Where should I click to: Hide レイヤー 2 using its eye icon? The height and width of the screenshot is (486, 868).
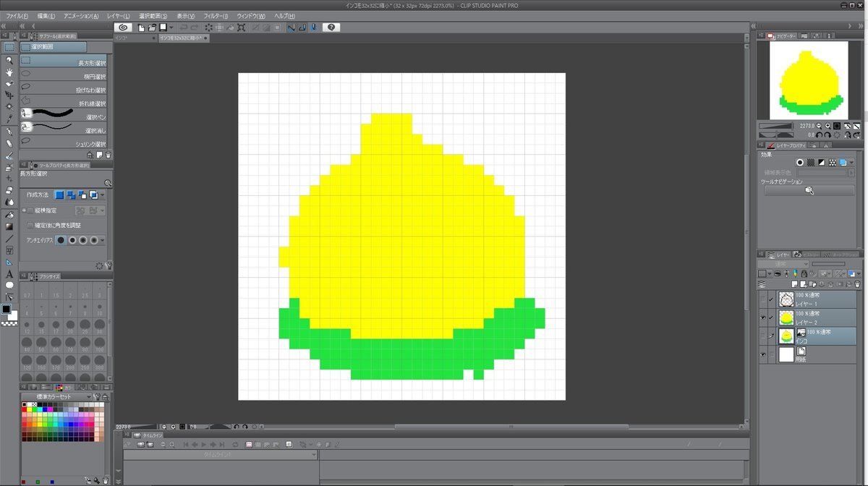point(763,317)
